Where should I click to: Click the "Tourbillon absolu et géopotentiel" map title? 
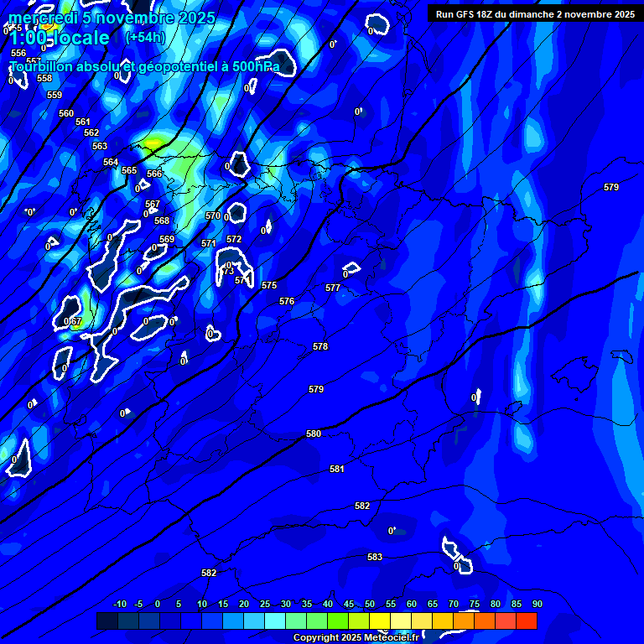tap(144, 66)
